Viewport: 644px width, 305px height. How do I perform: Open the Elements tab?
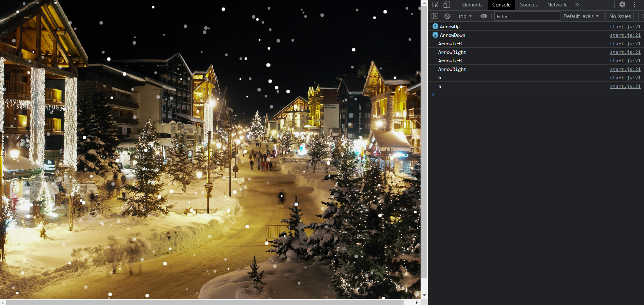(472, 5)
